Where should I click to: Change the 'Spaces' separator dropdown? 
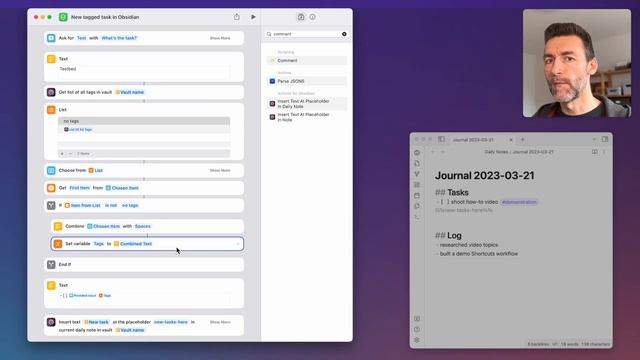click(x=143, y=226)
